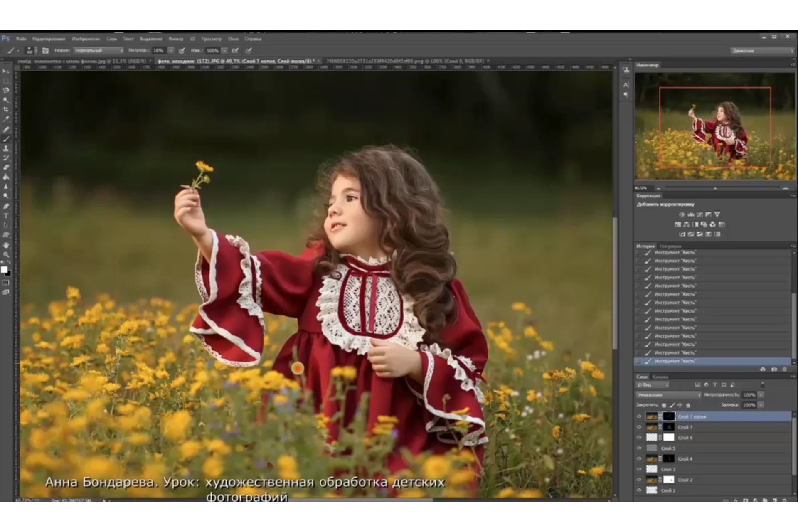
Task: Click the 'Добавить корректировку' panel heading
Action: [x=665, y=204]
